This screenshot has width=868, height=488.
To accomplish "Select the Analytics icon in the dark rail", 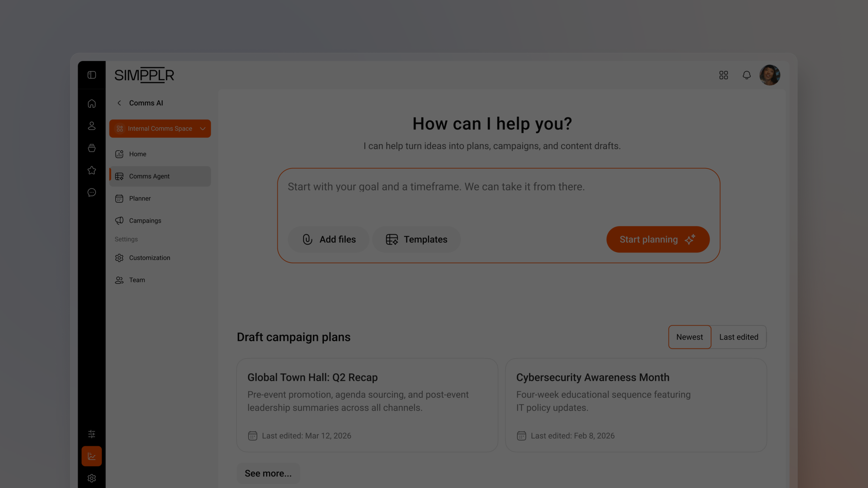I will click(92, 456).
